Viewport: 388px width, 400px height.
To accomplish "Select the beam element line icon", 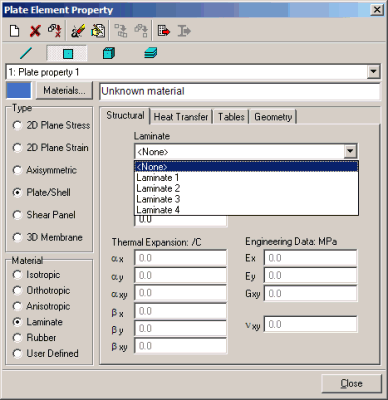I will 26,53.
